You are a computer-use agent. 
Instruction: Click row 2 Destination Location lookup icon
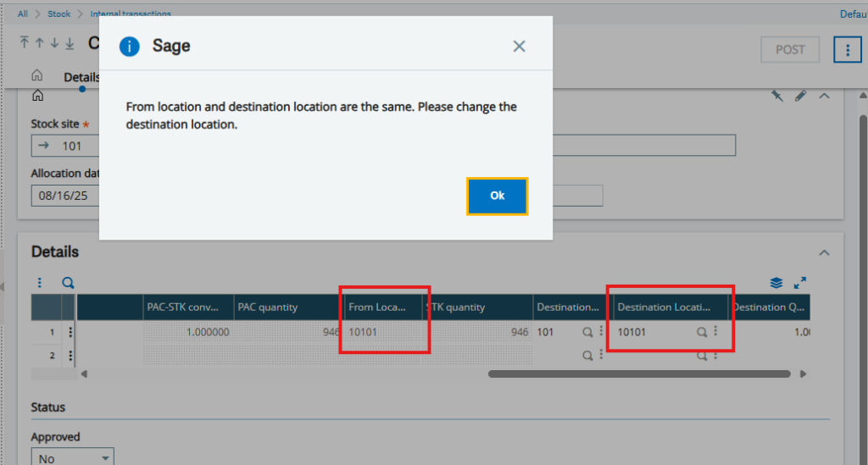tap(701, 355)
